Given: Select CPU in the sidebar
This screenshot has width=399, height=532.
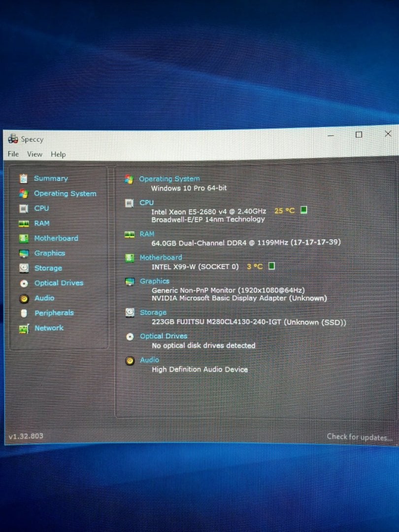Looking at the screenshot, I should pyautogui.click(x=41, y=208).
